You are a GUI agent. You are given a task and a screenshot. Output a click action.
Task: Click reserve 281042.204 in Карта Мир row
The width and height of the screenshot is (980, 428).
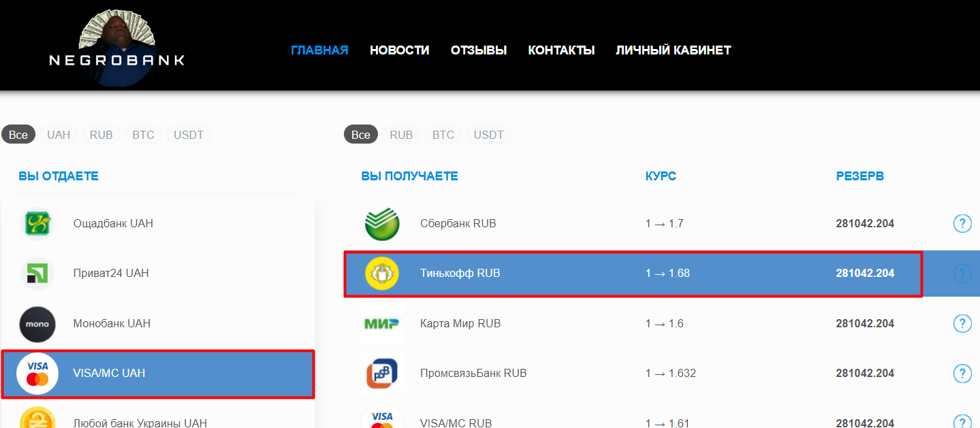(865, 324)
